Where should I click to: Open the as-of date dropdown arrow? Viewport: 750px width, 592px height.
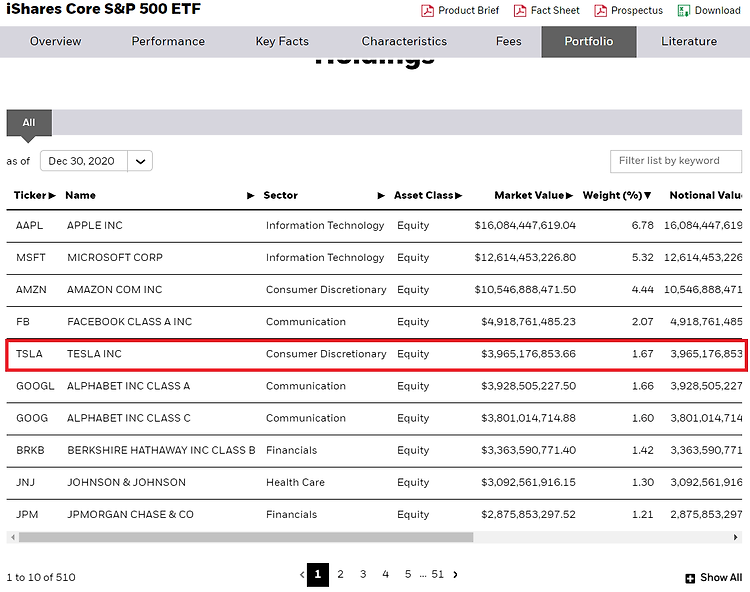(140, 161)
